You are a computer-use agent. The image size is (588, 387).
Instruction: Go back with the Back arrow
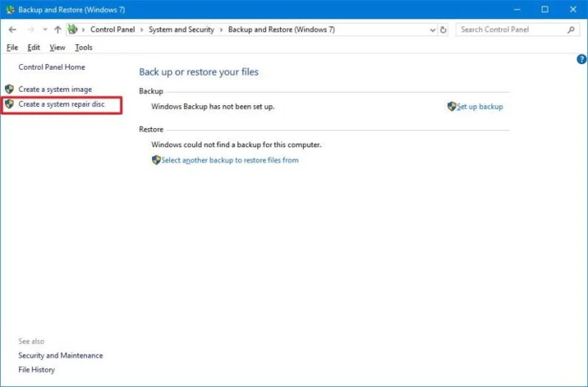12,29
